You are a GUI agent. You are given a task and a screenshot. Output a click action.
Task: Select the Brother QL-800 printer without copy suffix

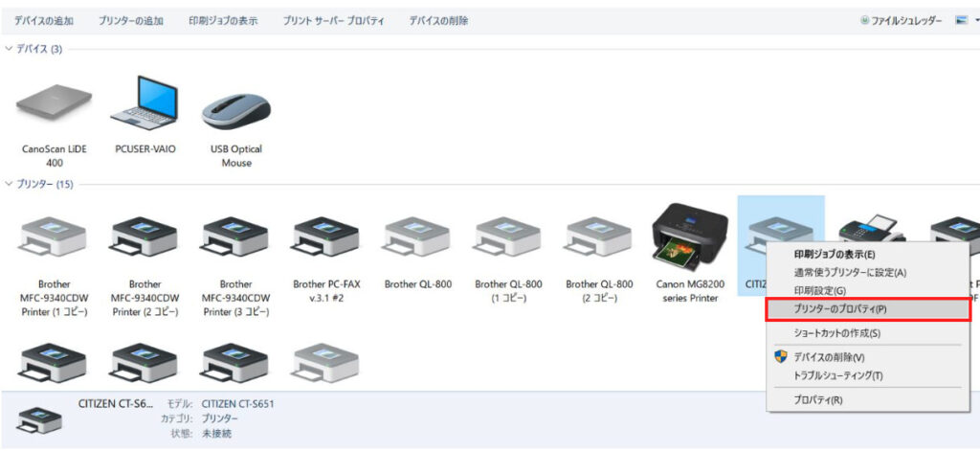pyautogui.click(x=417, y=237)
